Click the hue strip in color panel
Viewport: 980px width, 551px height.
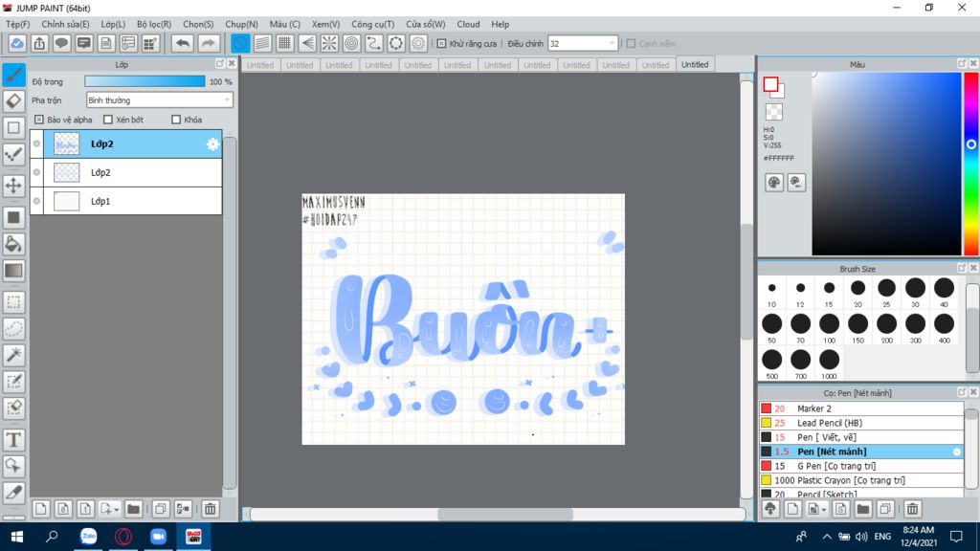click(971, 164)
